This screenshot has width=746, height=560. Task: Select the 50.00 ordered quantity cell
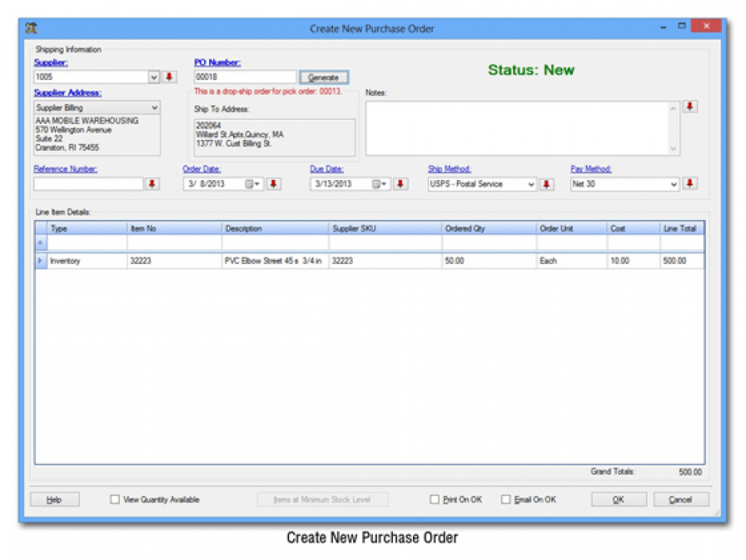coord(489,261)
